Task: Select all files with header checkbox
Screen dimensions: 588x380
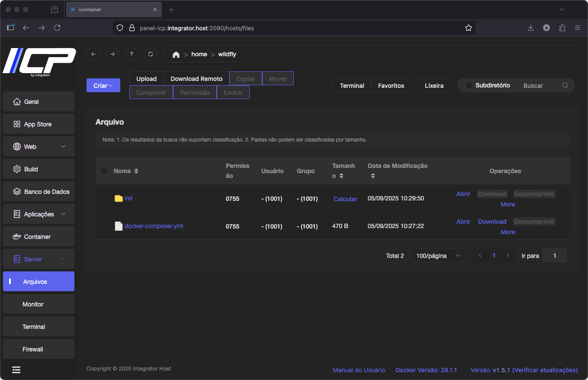Action: click(105, 171)
